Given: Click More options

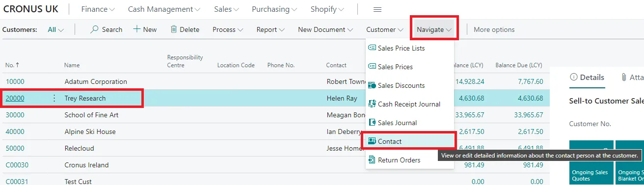Looking at the screenshot, I should [494, 29].
